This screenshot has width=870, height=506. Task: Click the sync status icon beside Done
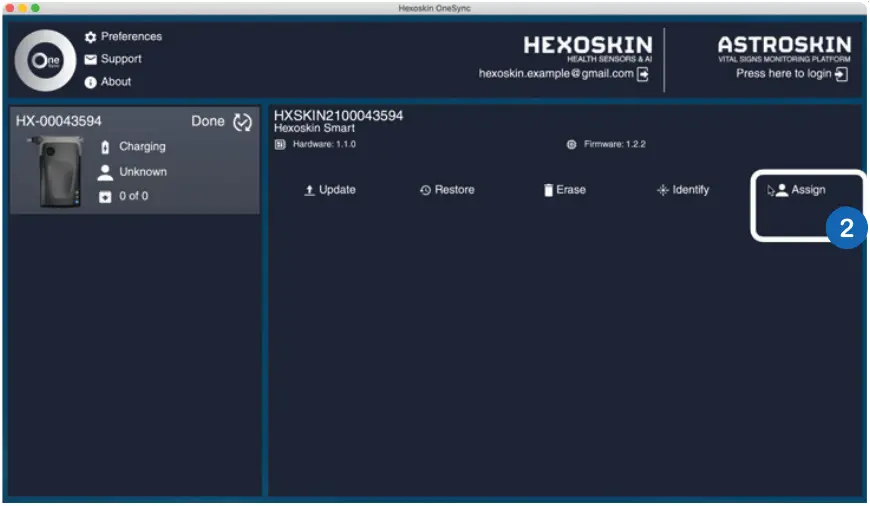click(242, 122)
